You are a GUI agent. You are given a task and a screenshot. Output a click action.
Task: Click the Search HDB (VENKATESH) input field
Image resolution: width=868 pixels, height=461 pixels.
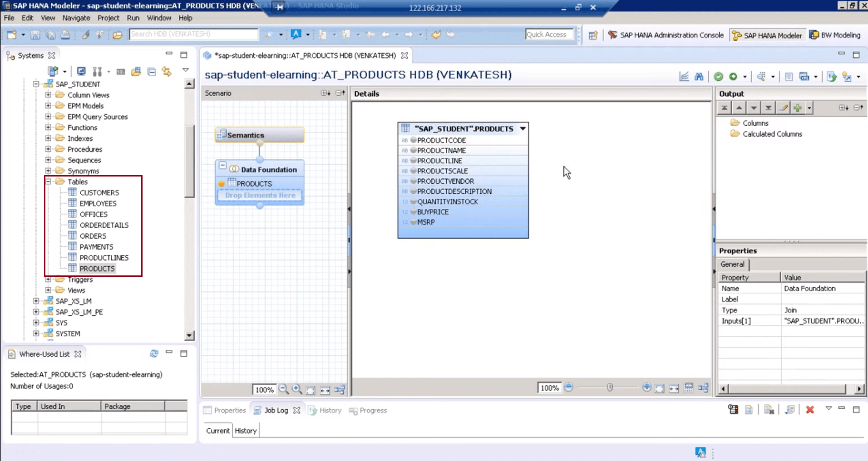click(194, 34)
